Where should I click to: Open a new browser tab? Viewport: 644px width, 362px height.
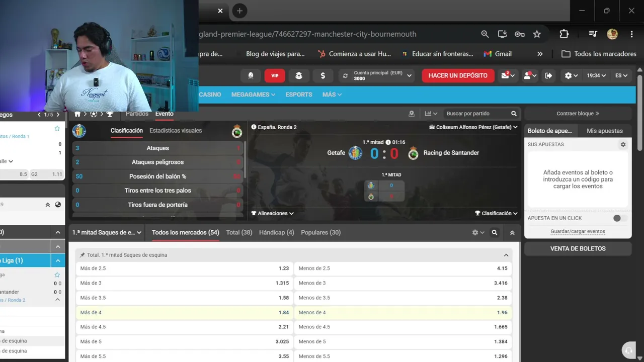click(x=239, y=11)
